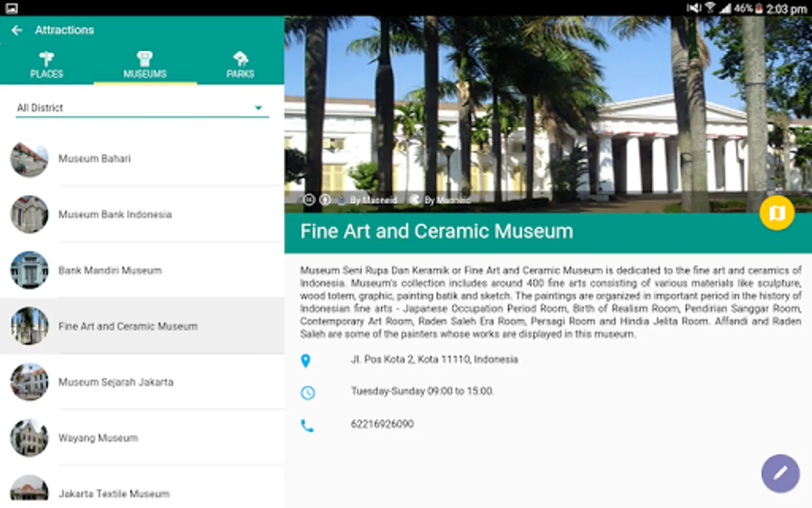Viewport: 812px width, 508px height.
Task: Click the Places pin icon
Action: click(x=47, y=57)
